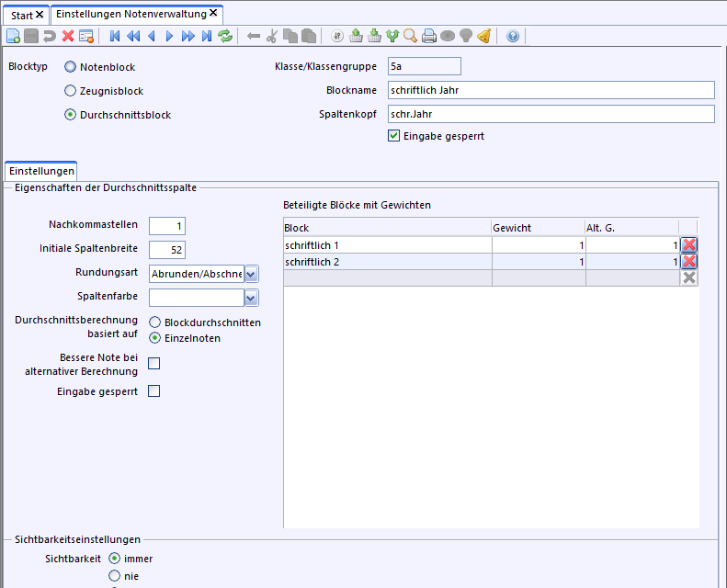Click the green refresh arrows icon
Image resolution: width=727 pixels, height=588 pixels.
[225, 36]
